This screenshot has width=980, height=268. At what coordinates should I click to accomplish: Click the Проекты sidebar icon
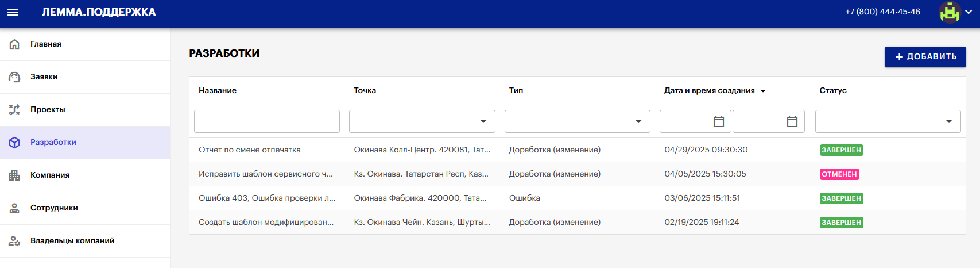tap(14, 110)
